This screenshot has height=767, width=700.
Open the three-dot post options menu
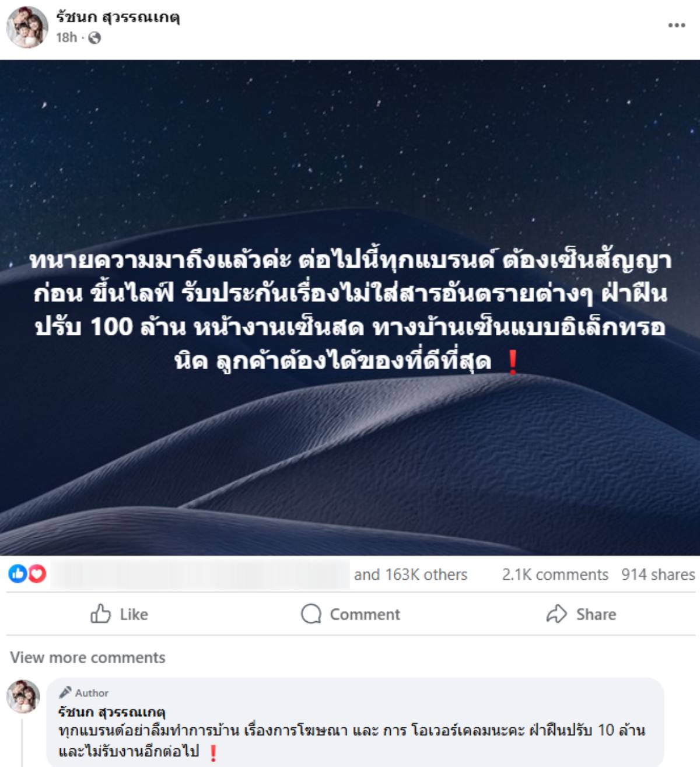(x=676, y=25)
